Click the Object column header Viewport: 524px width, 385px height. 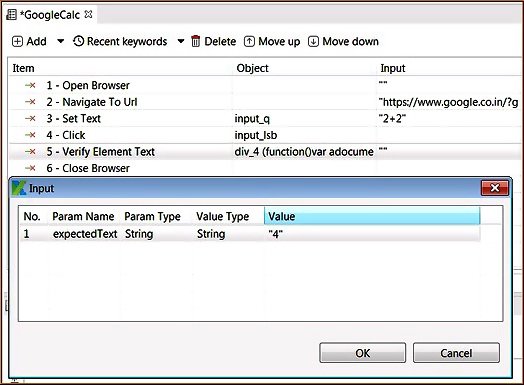(305, 68)
